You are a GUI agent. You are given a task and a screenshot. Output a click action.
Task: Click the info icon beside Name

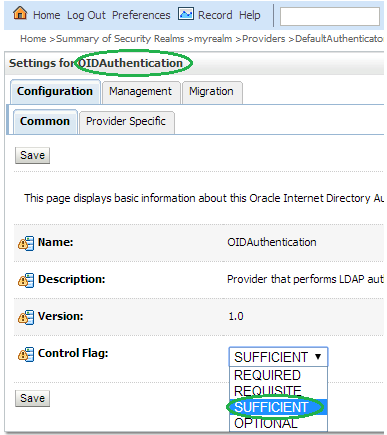pyautogui.click(x=26, y=243)
